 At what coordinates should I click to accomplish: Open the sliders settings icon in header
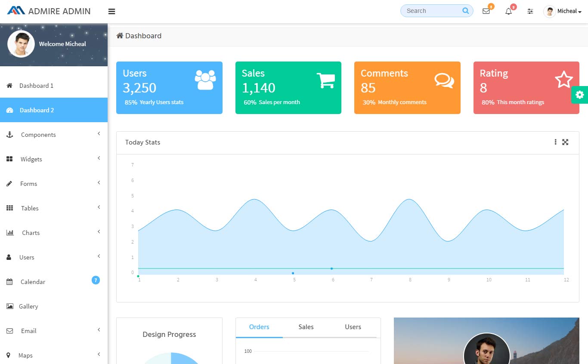[x=530, y=11]
